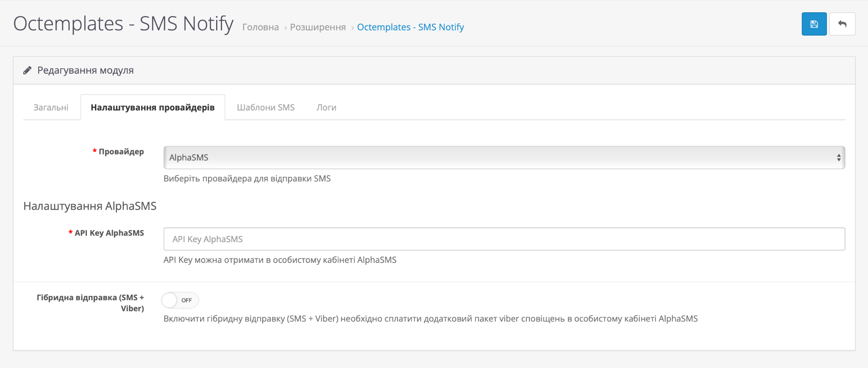Click the Octemplates - SMS Notify breadcrumb

click(x=410, y=27)
